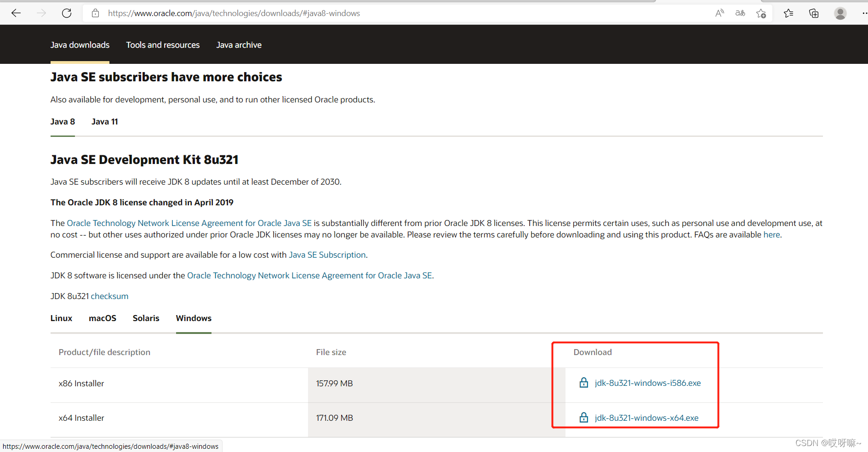Screen dimensions: 868x452
Task: Select the Windows platform tab
Action: (194, 318)
